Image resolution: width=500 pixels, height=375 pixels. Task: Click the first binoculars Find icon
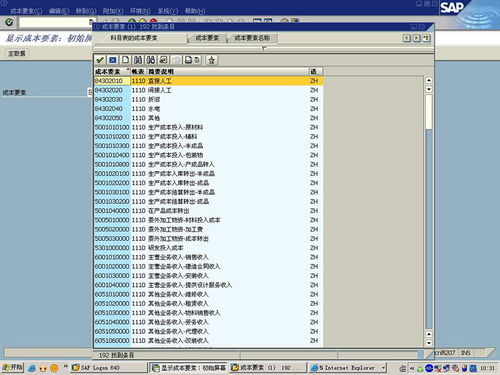(x=138, y=60)
